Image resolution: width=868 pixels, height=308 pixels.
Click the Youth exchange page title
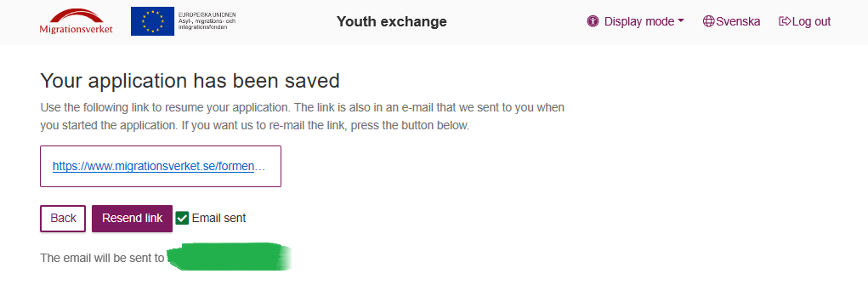click(391, 21)
